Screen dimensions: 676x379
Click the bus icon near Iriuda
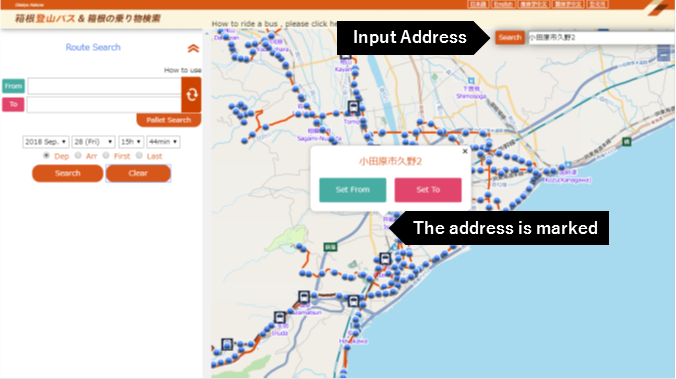(x=279, y=318)
